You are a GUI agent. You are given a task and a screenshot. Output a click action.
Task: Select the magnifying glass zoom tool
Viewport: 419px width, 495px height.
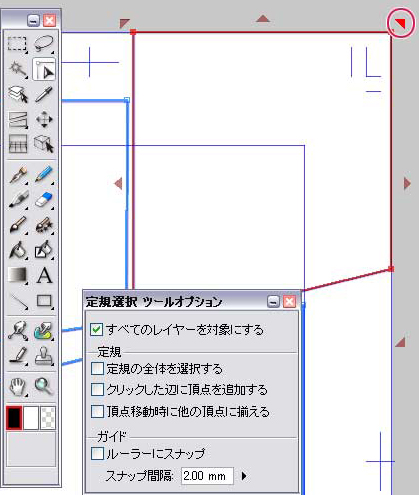pyautogui.click(x=44, y=387)
